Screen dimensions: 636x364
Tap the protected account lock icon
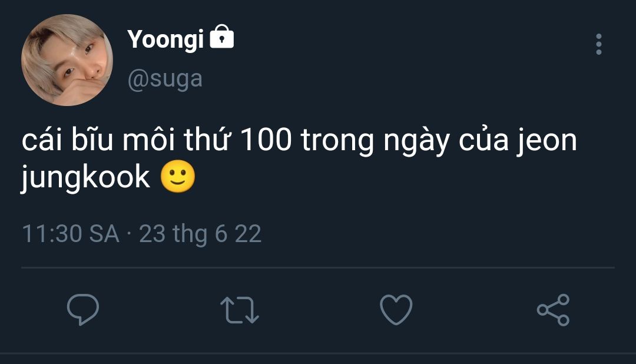[221, 37]
